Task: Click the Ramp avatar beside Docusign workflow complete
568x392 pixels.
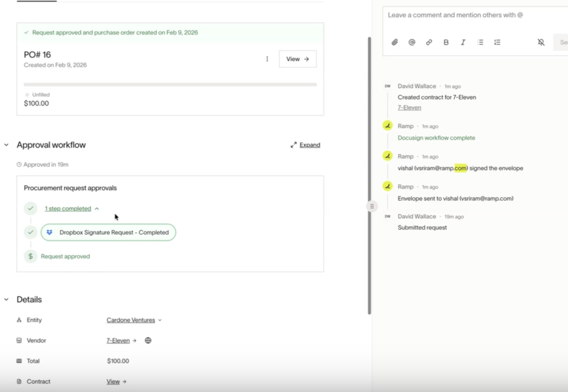Action: (x=388, y=126)
